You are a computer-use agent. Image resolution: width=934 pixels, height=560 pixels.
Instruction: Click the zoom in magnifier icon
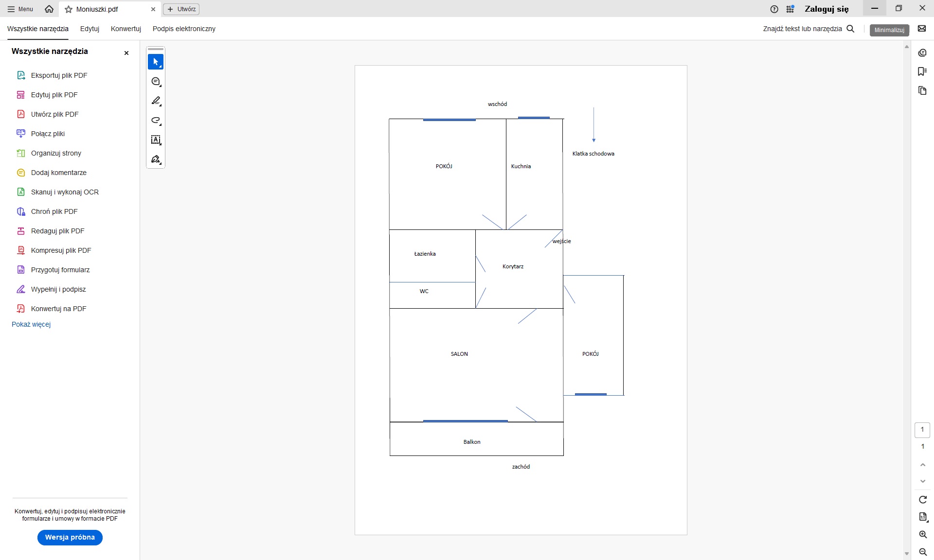point(922,534)
